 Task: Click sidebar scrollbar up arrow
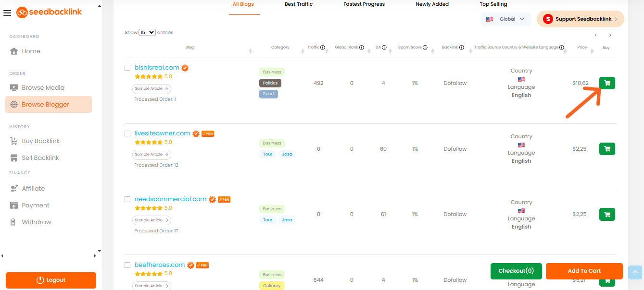click(100, 7)
